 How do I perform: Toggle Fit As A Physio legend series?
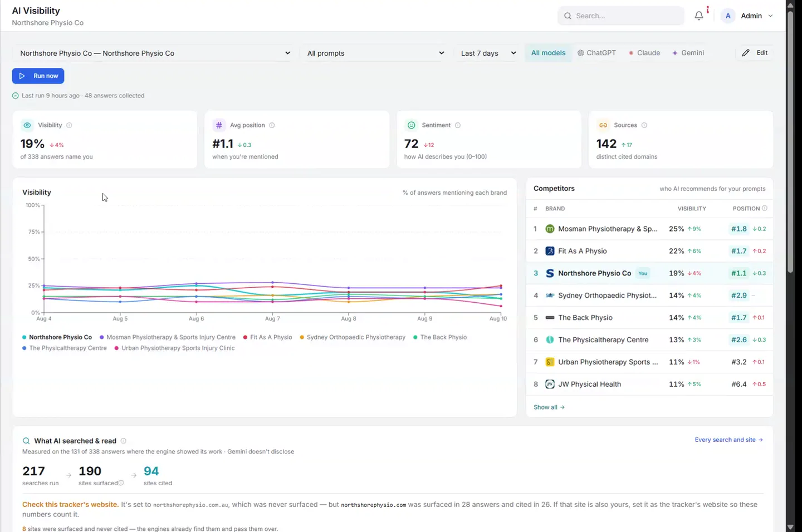click(x=268, y=337)
